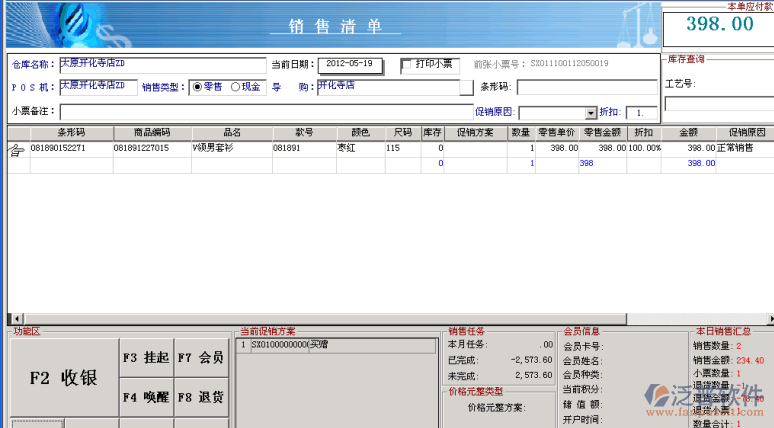Enable the 打印小票 checkbox
This screenshot has width=774, height=428.
coord(407,66)
